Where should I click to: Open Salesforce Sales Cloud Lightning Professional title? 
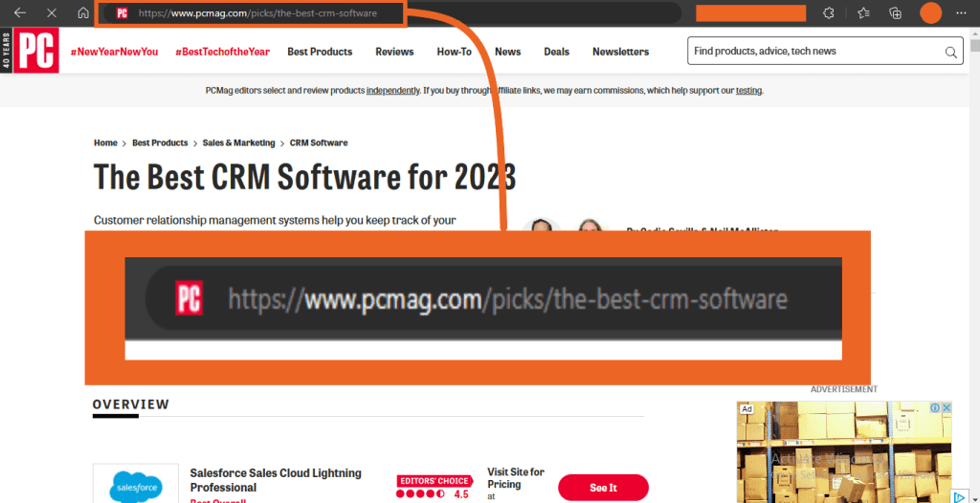pos(276,480)
